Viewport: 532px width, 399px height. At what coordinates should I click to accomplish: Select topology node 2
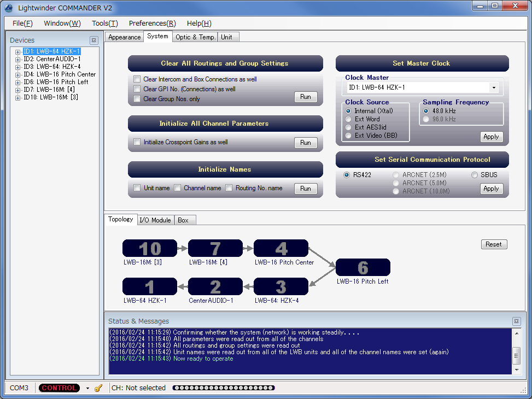click(215, 286)
